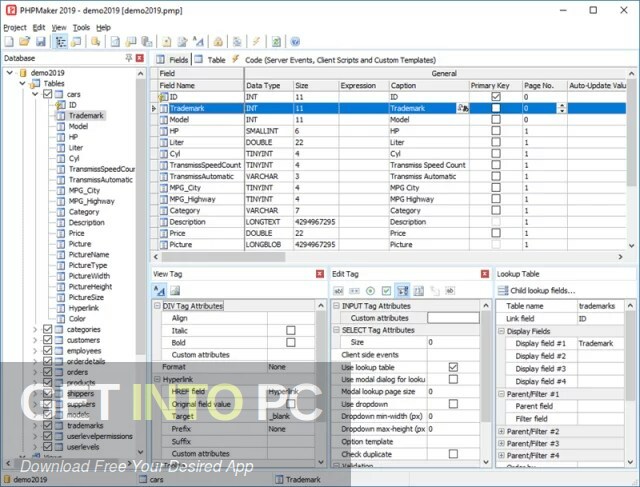
Task: Collapse the Tables node in tree
Action: tap(22, 83)
